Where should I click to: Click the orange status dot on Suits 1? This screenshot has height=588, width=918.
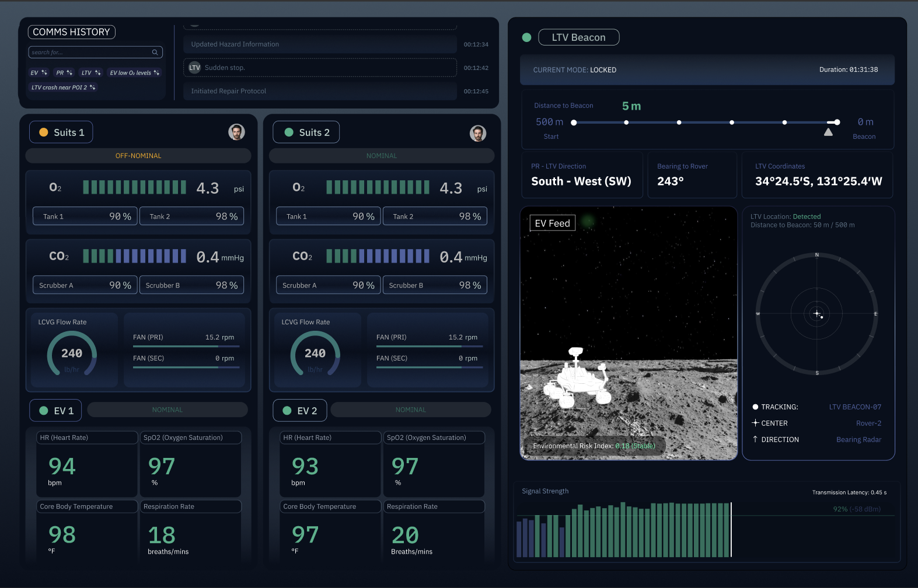click(x=43, y=132)
